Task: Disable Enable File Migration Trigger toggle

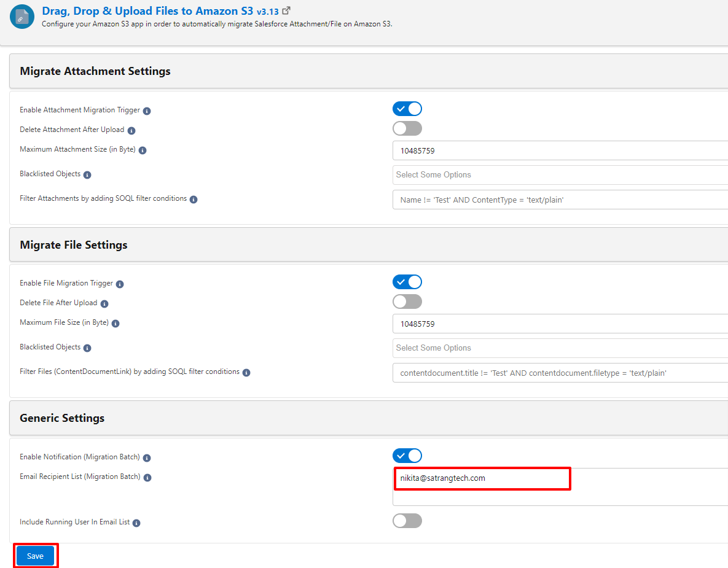Action: pos(407,282)
